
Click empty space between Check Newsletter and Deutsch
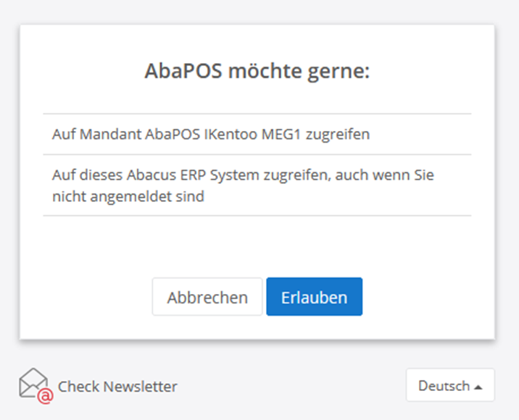[290, 386]
